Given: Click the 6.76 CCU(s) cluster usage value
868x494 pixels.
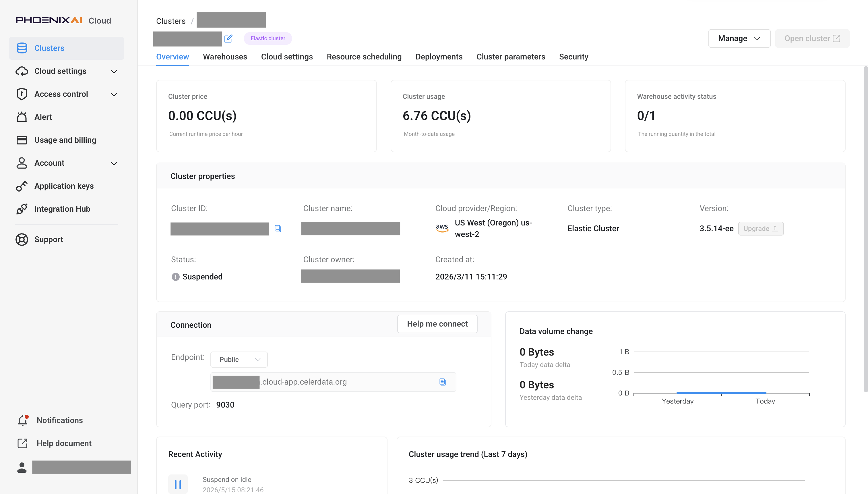Looking at the screenshot, I should point(437,116).
